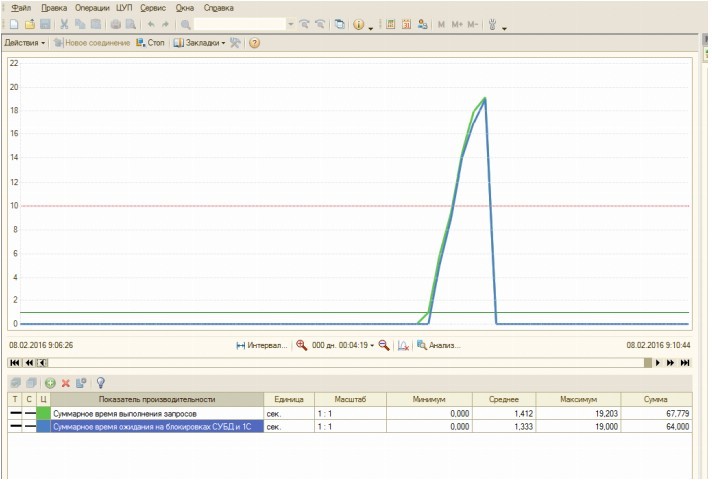
Task: Click the save diskette icon
Action: tap(45, 25)
